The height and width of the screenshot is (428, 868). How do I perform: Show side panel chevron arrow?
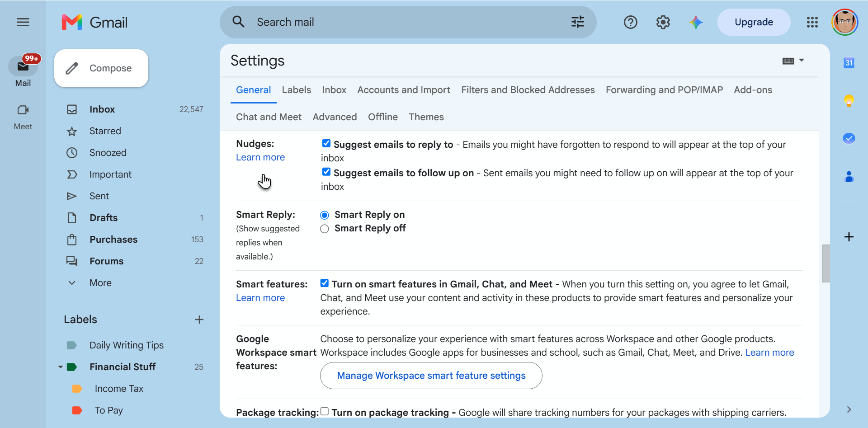[x=849, y=409]
